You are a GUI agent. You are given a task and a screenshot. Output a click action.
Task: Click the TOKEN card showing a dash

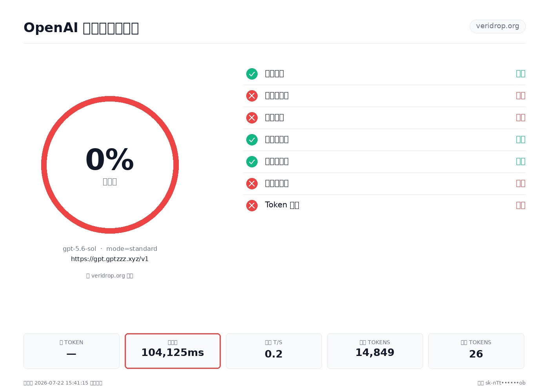[x=71, y=351]
